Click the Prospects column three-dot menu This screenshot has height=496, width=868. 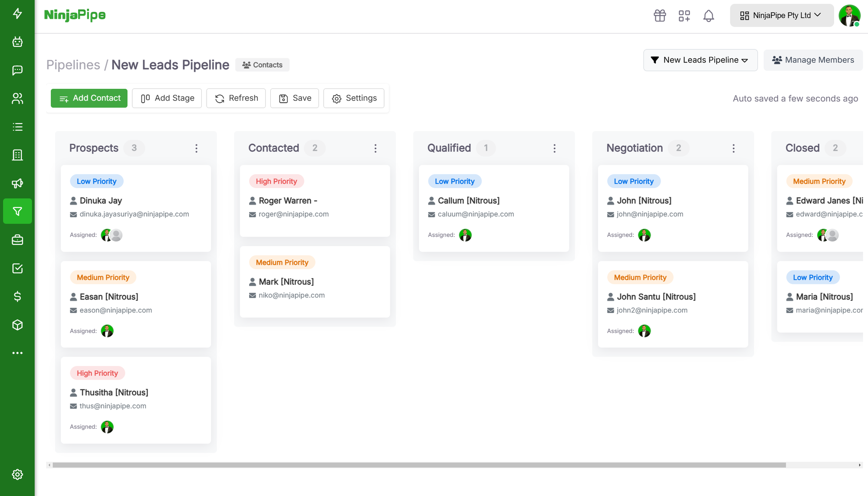coord(197,148)
